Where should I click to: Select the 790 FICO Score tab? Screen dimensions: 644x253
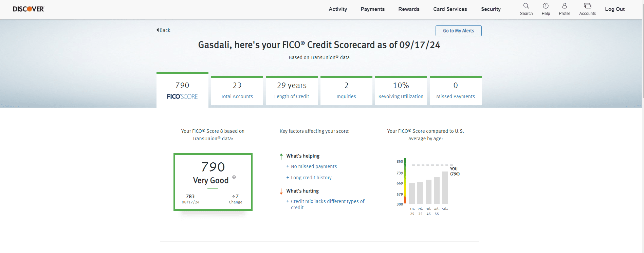pyautogui.click(x=182, y=90)
